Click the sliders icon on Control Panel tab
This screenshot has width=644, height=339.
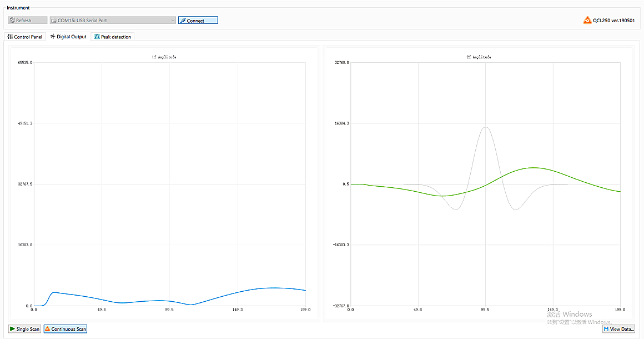coord(10,37)
